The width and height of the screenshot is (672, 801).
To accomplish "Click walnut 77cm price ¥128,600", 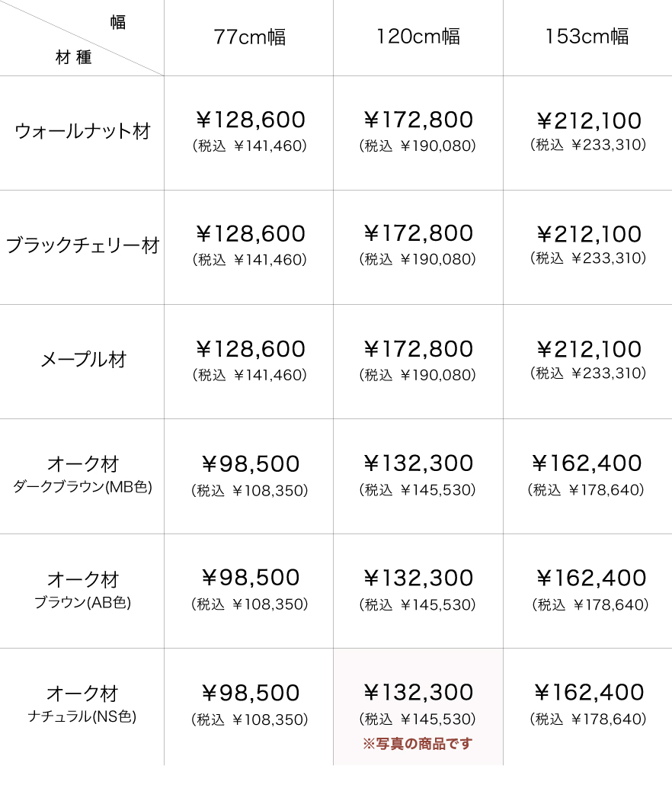I will tap(250, 120).
